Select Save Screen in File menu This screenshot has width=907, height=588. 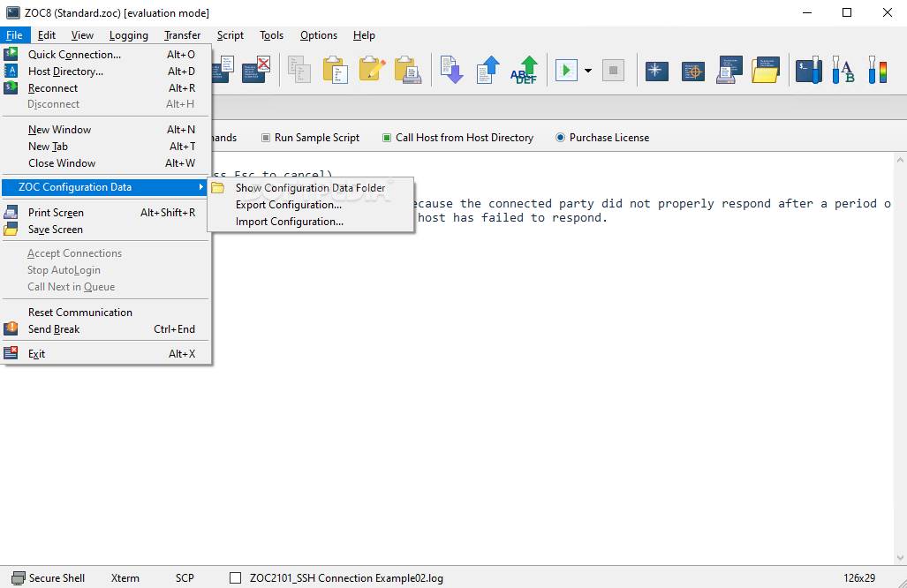105,230
